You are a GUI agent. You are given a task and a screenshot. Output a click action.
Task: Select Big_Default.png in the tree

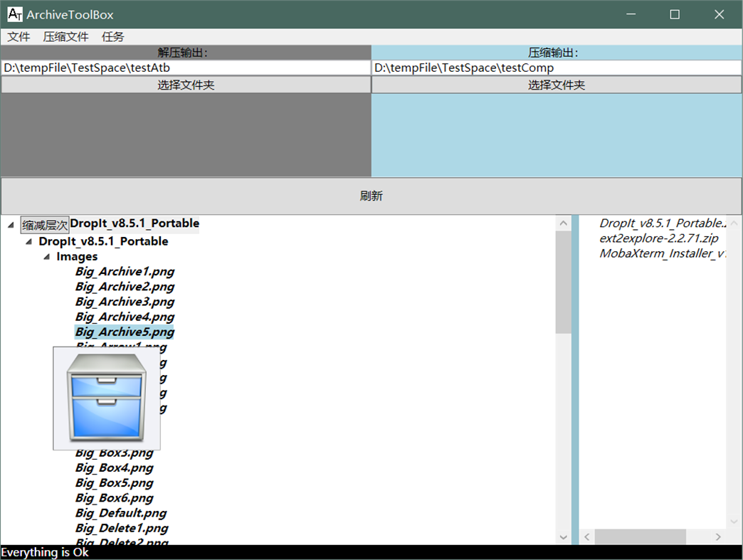pos(120,512)
